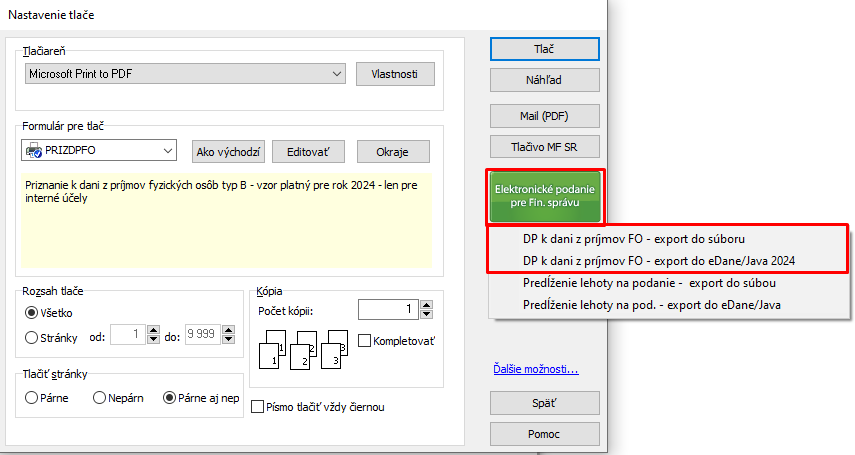Open the PRIZDPFO form dropdown
Screen dimensions: 855x455
167,151
